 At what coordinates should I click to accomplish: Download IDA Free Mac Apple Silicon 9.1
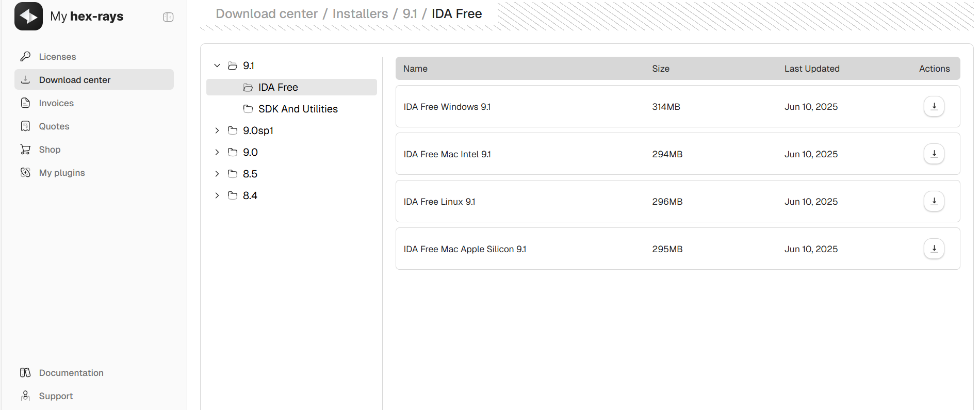point(934,249)
